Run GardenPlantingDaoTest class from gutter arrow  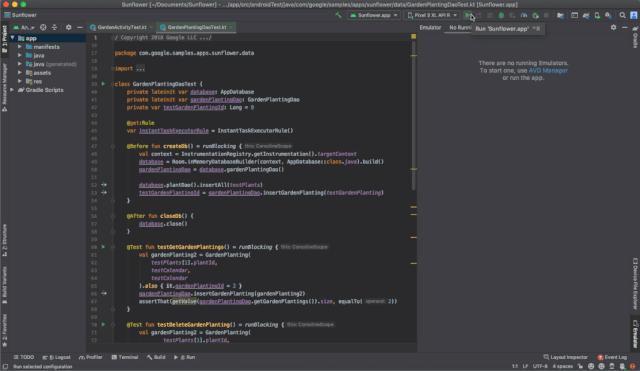click(x=103, y=84)
